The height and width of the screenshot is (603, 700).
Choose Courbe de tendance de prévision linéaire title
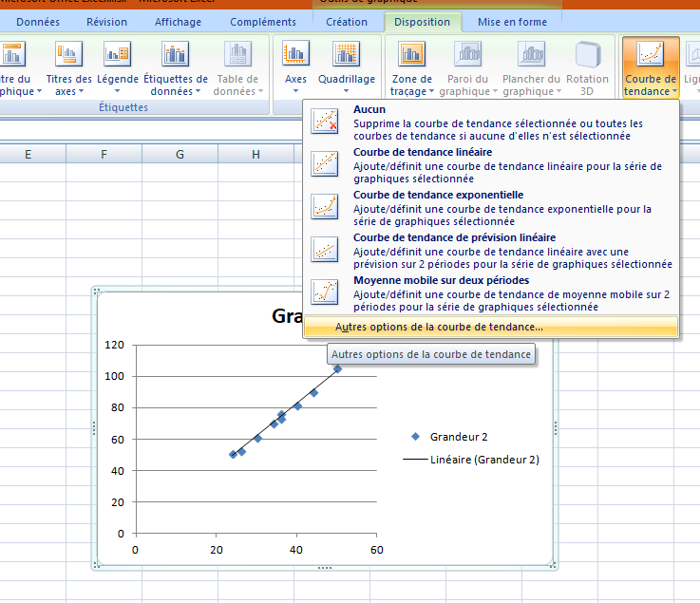(x=454, y=237)
